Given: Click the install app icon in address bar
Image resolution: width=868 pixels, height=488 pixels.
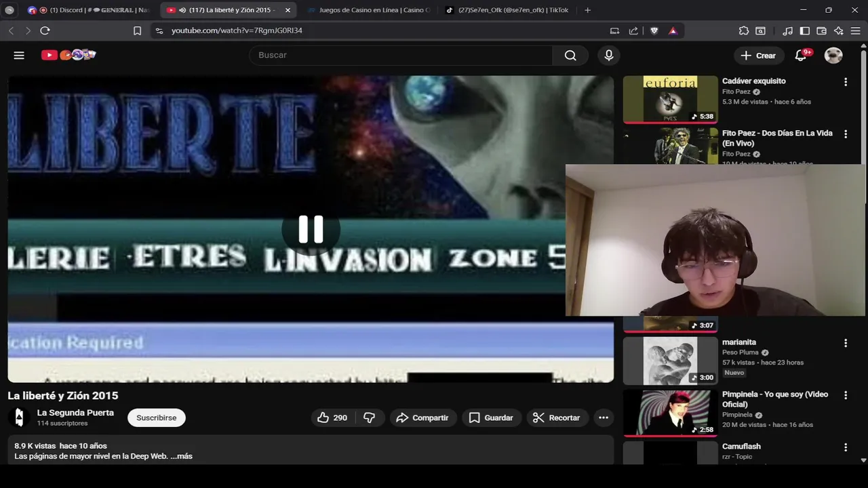Looking at the screenshot, I should click(614, 30).
